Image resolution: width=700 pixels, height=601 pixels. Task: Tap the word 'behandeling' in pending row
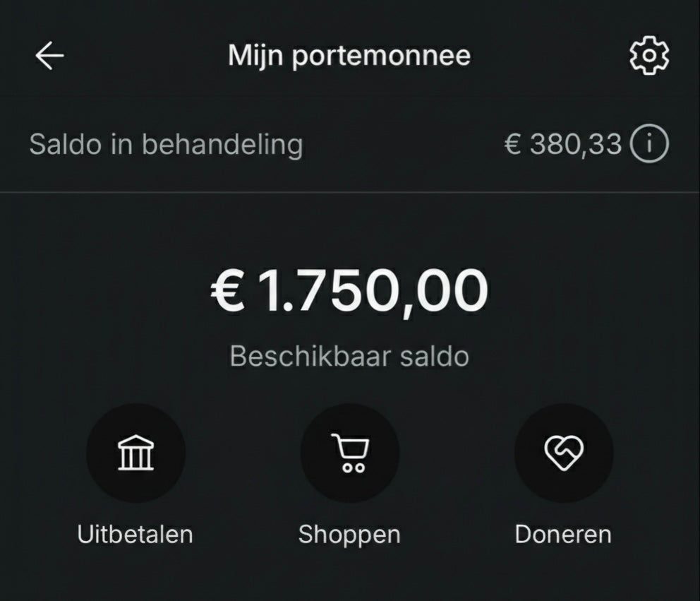coord(222,145)
